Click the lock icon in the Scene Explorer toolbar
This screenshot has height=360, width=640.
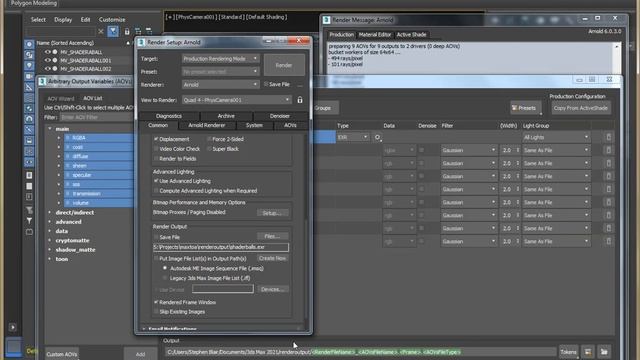(127, 31)
